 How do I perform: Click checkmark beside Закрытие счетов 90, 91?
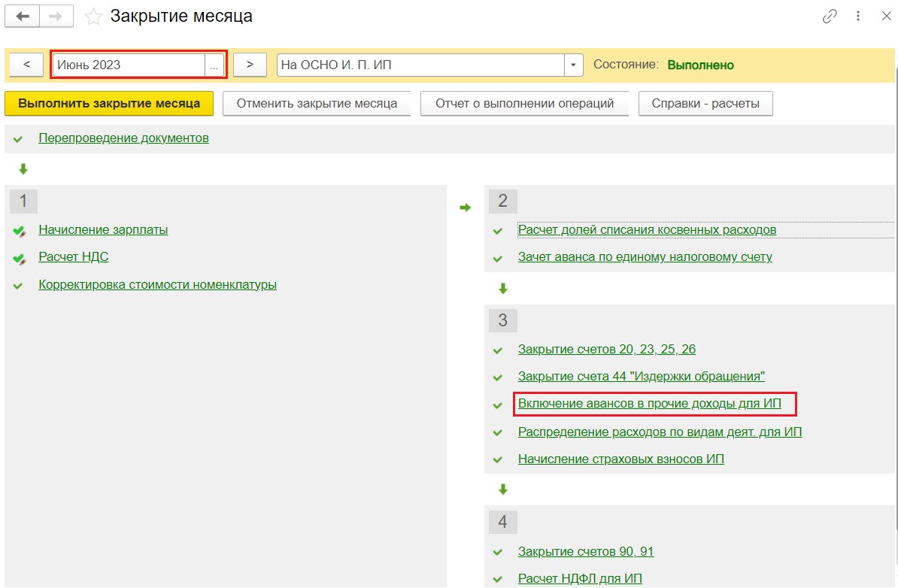[498, 553]
